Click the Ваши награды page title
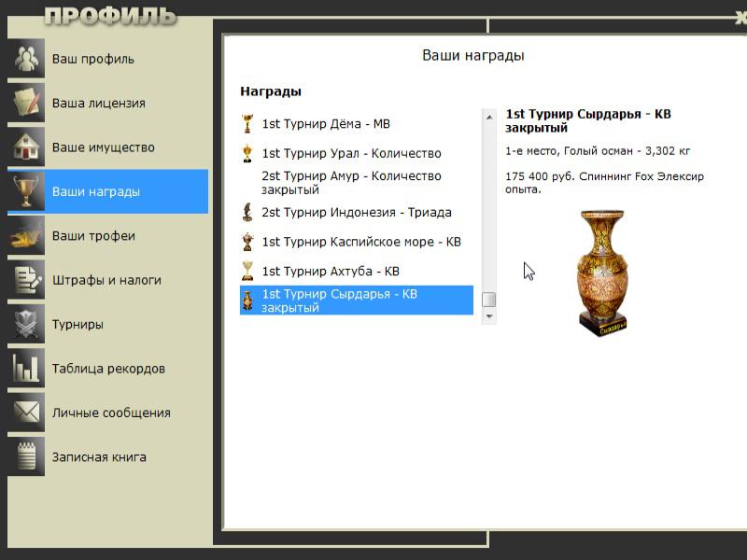 [473, 55]
